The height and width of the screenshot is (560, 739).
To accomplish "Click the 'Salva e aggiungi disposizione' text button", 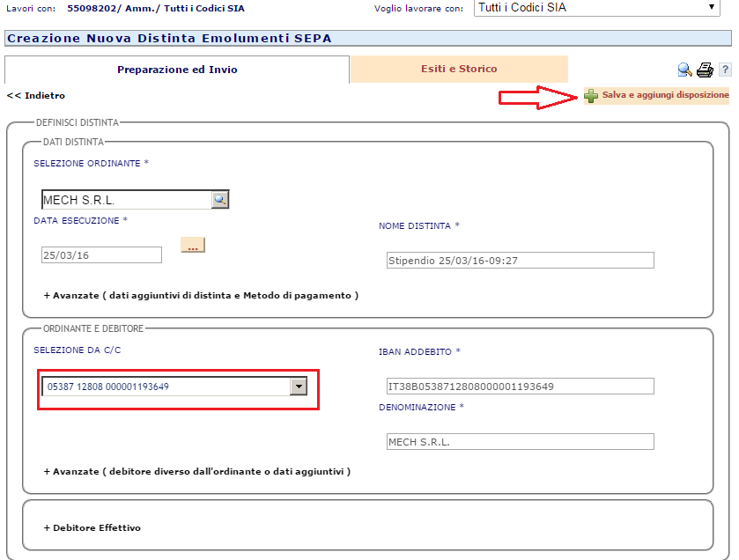I will [x=665, y=95].
